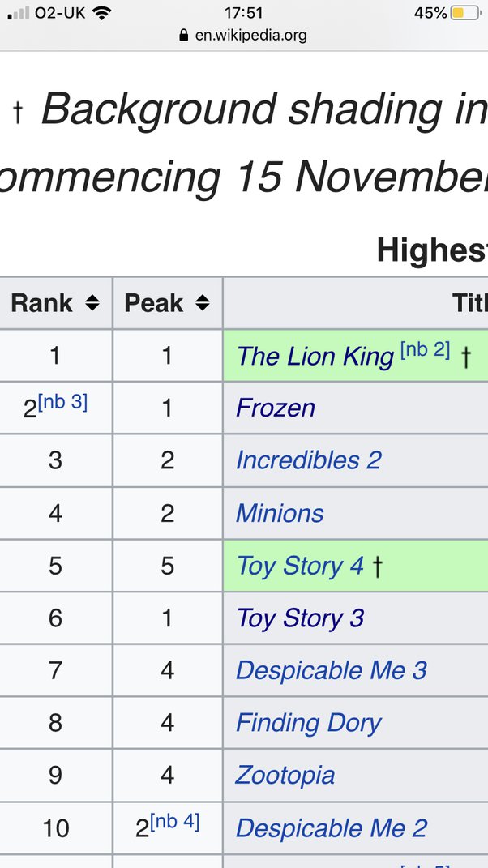Open the Frozen film link

[x=276, y=408]
